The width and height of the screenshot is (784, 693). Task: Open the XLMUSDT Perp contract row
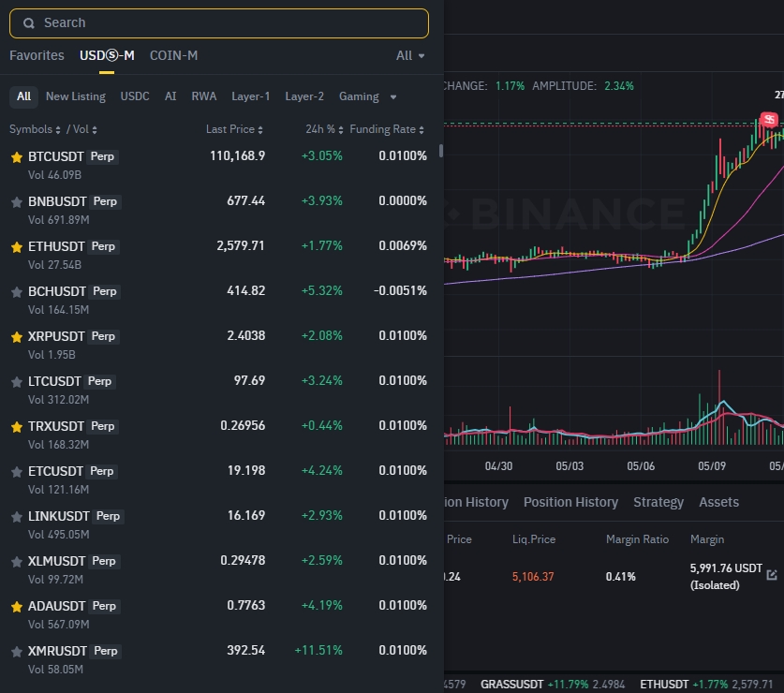[x=219, y=570]
